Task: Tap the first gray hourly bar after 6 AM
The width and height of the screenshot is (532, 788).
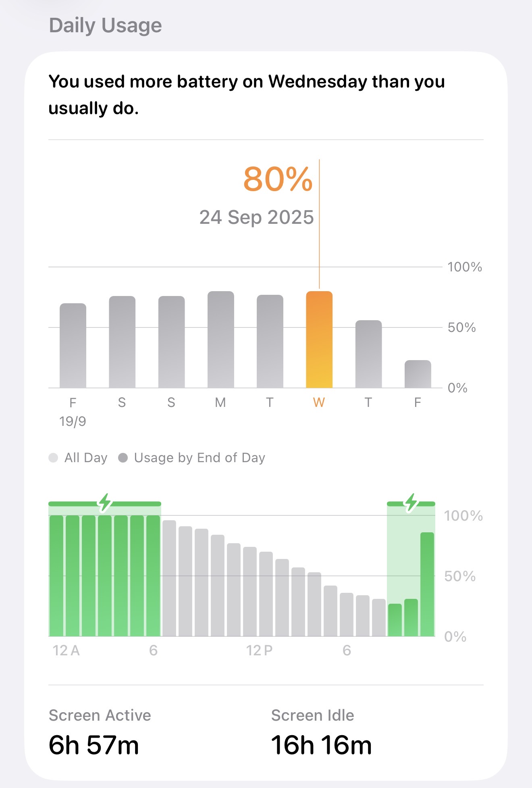Action: coord(169,578)
